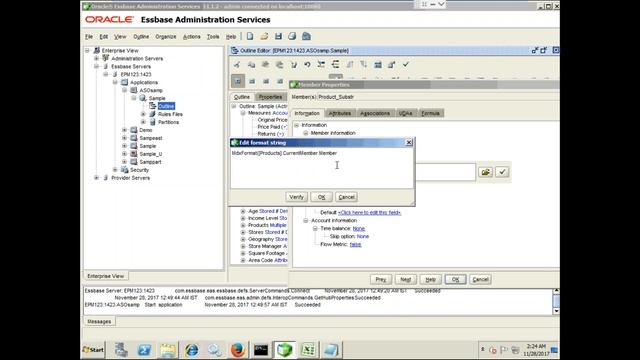Open the File menu
Screen dimensions: 640x360
pos(89,37)
